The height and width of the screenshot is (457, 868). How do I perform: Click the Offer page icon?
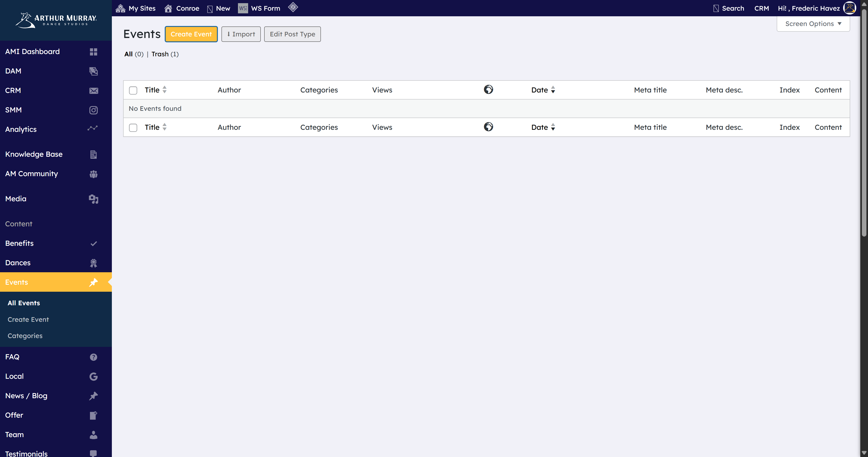point(93,416)
